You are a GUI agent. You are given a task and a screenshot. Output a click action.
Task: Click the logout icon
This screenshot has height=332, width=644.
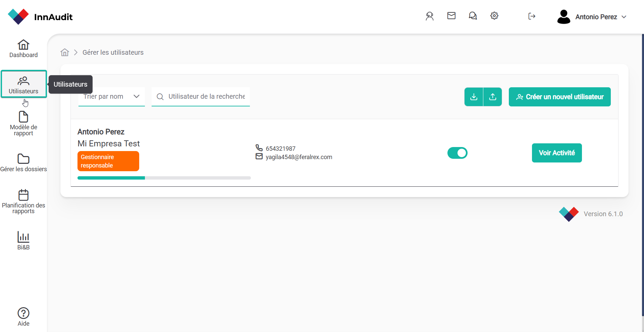[x=532, y=16]
